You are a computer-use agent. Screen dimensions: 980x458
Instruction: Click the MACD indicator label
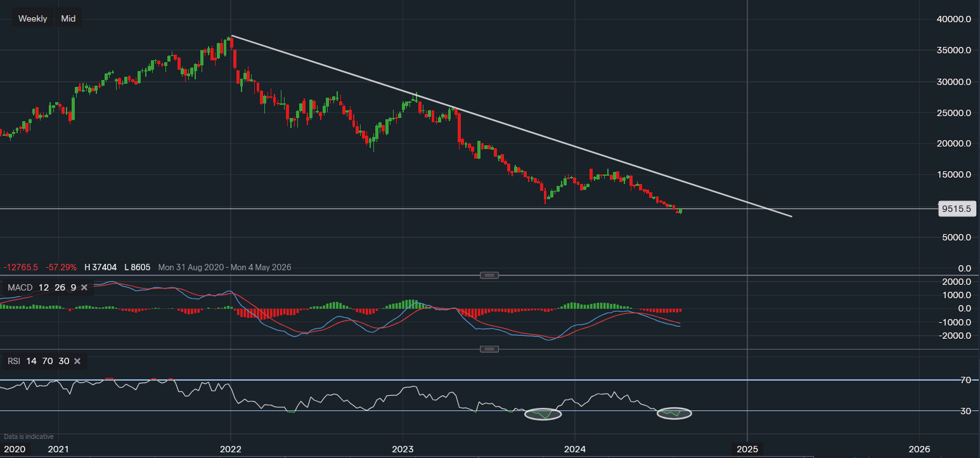pyautogui.click(x=19, y=288)
